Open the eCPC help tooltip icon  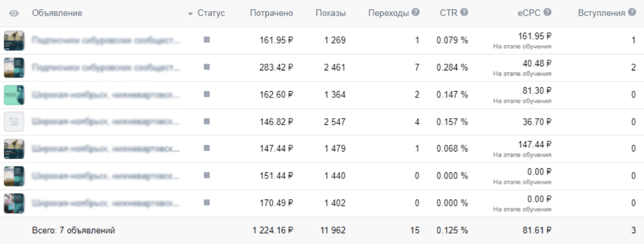click(547, 13)
